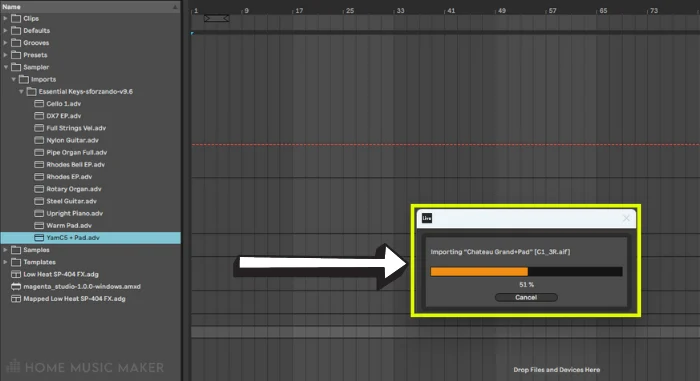
Task: Click bar 9 on the timeline ruler
Action: click(x=246, y=10)
